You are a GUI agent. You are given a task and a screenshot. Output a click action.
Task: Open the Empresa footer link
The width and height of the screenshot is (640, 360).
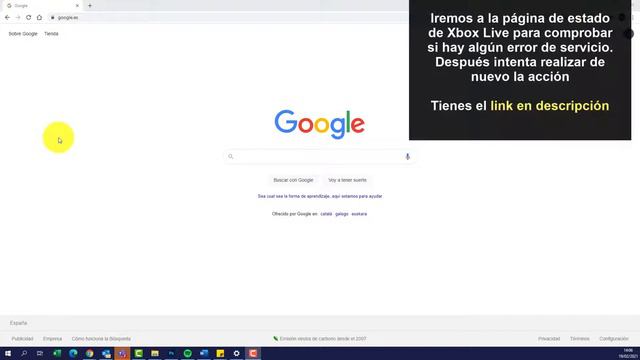click(x=53, y=339)
